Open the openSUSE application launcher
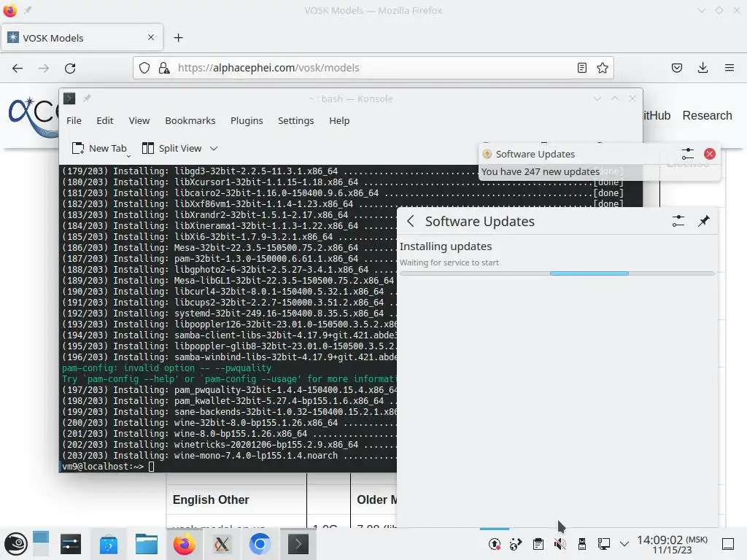Image resolution: width=747 pixels, height=560 pixels. 16,544
